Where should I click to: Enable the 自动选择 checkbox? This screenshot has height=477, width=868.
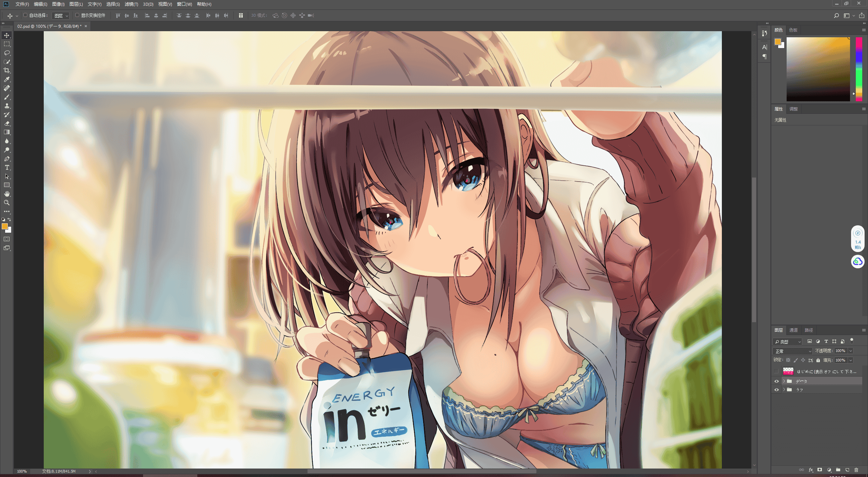tap(25, 15)
